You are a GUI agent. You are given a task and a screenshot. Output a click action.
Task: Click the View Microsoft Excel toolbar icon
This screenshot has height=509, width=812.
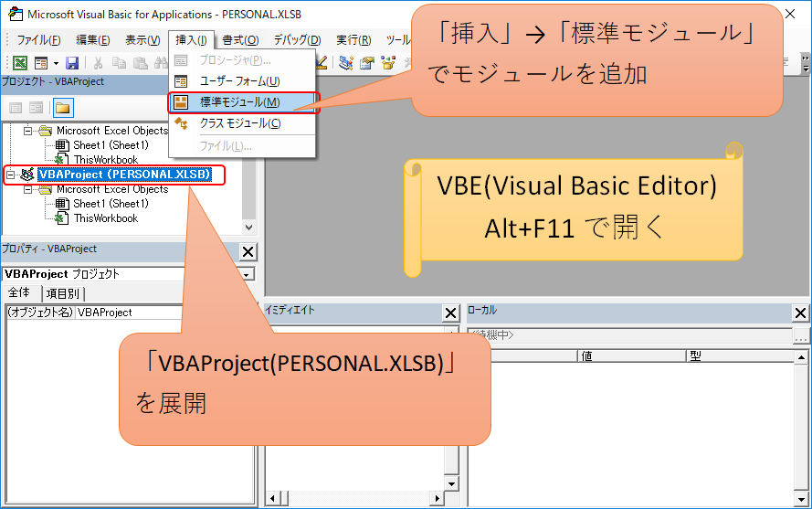[20, 63]
